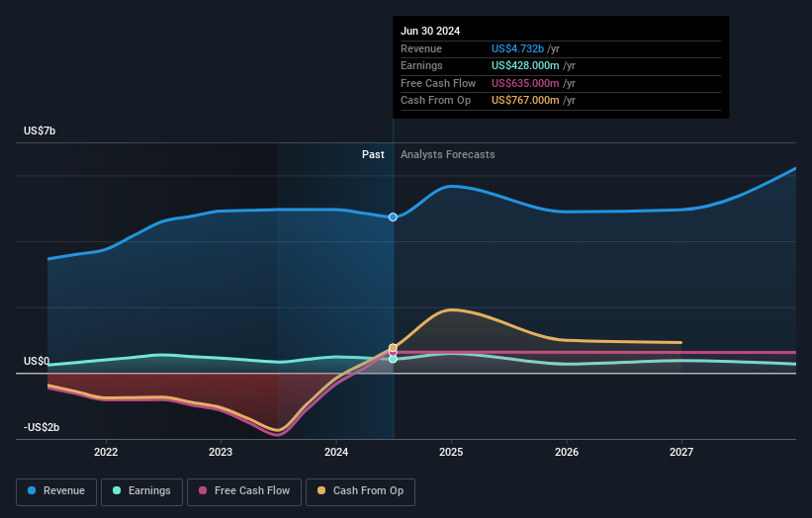Click the Revenue data point at Jun 2024

pos(393,216)
